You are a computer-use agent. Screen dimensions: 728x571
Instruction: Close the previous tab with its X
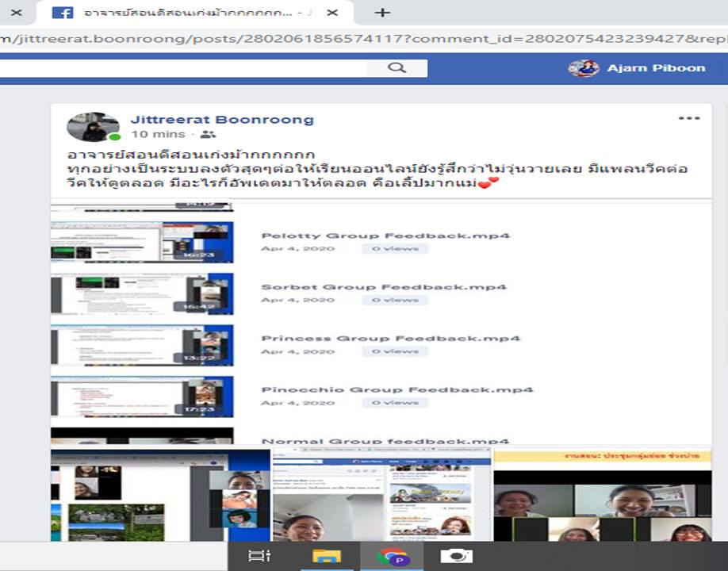[x=16, y=13]
